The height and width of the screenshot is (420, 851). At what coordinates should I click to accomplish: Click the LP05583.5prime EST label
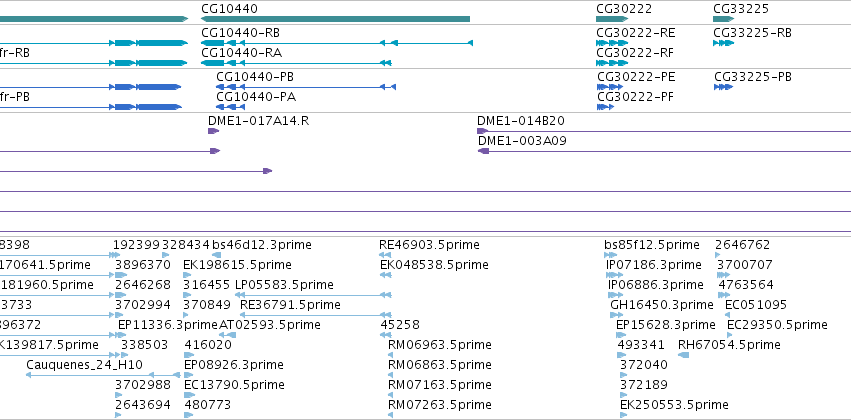tap(284, 285)
